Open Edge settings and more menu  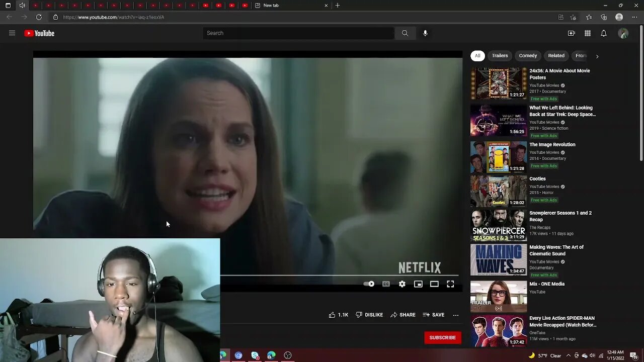pyautogui.click(x=634, y=17)
